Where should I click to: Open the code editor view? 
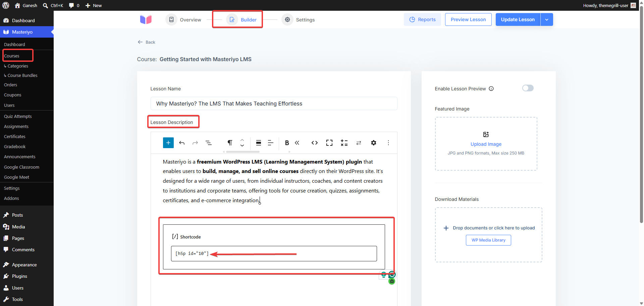pyautogui.click(x=315, y=143)
